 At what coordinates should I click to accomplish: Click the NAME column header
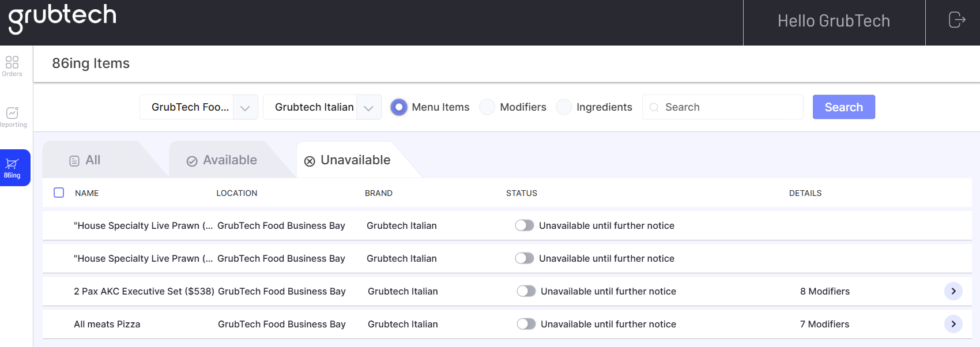pos(87,193)
